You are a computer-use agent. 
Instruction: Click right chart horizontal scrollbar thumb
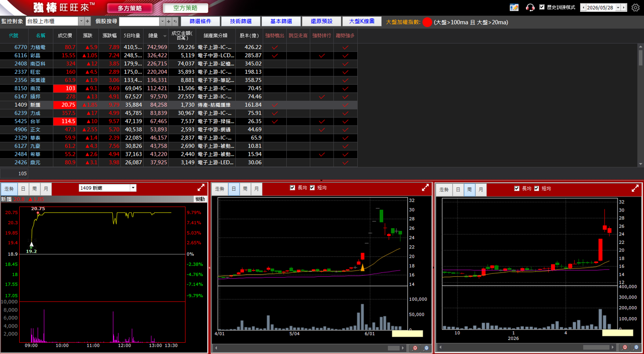pyautogui.click(x=596, y=348)
